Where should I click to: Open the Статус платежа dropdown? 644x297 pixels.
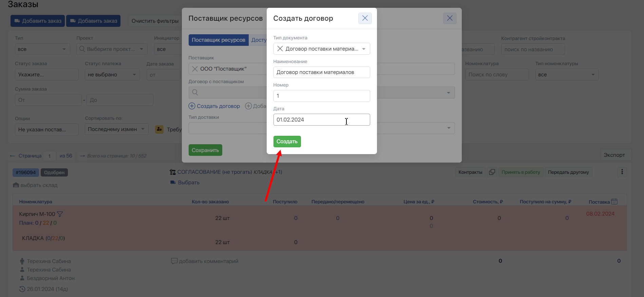pyautogui.click(x=112, y=75)
